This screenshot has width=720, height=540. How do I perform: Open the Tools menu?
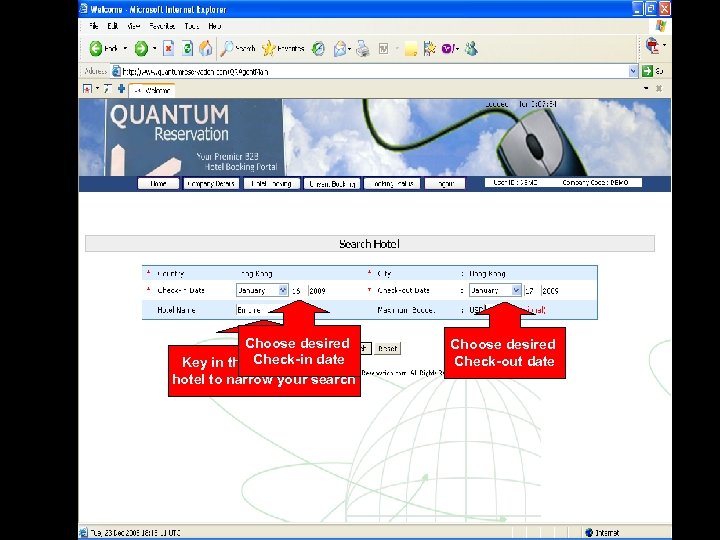[x=191, y=26]
